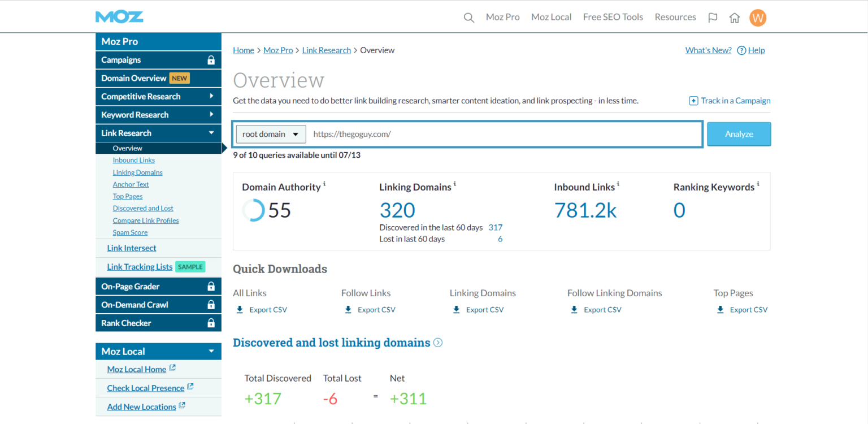The image size is (868, 424).
Task: Collapse the Link Research sidebar section
Action: [211, 133]
